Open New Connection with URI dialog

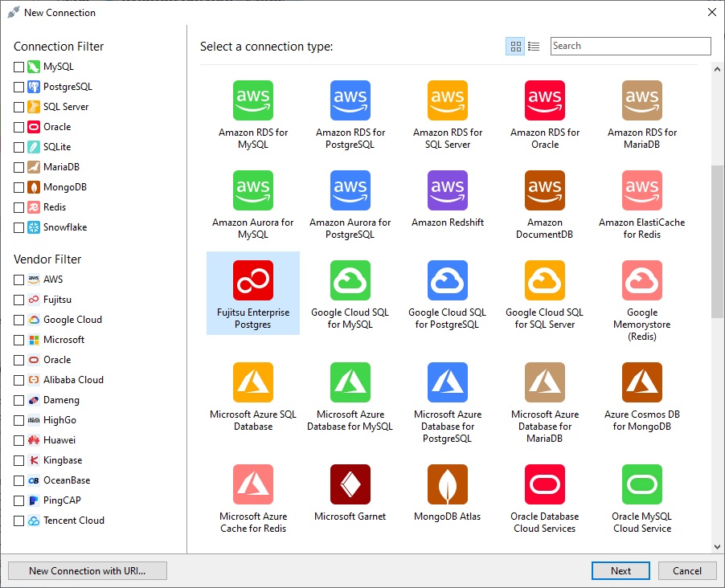click(x=88, y=571)
